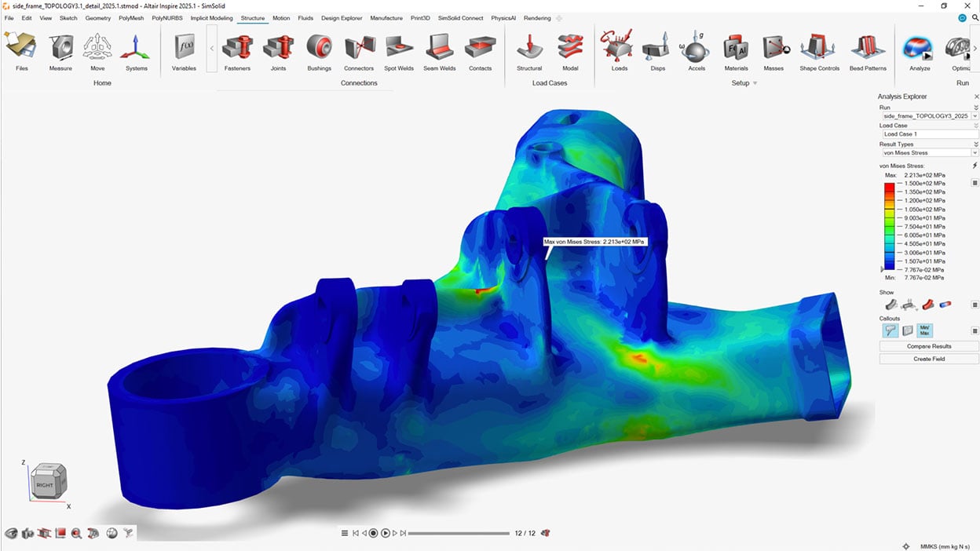Click the Compare Results button

(x=929, y=346)
